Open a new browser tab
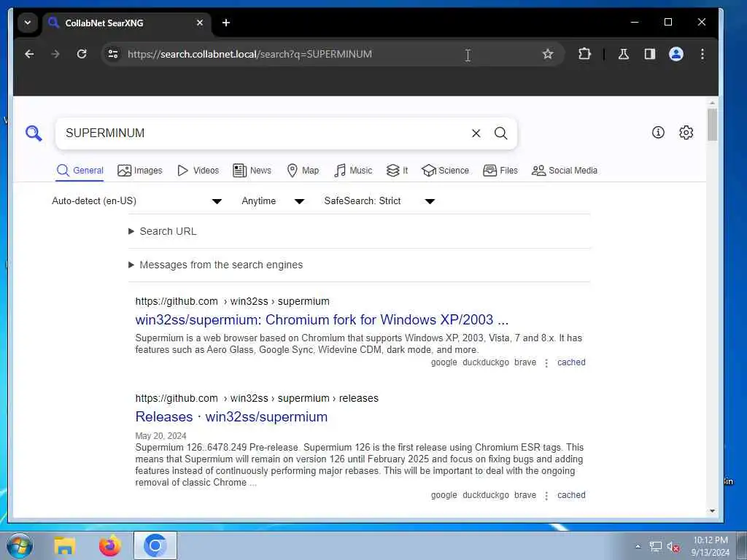 click(226, 23)
